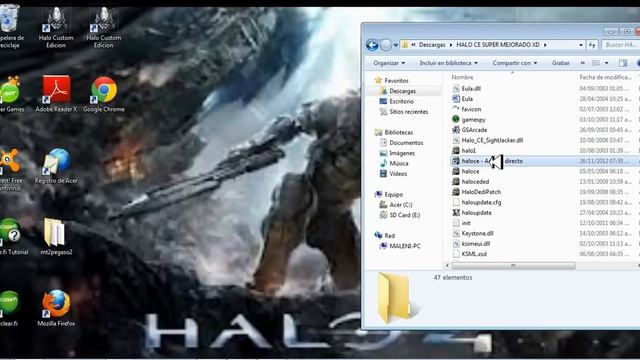Viewport: 640px width, 360px height.
Task: Select the Eula.dll file
Action: [471, 89]
